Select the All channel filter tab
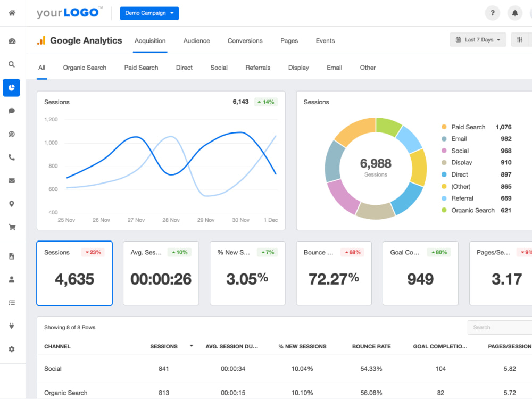Screen dimensions: 532x399 pos(41,68)
